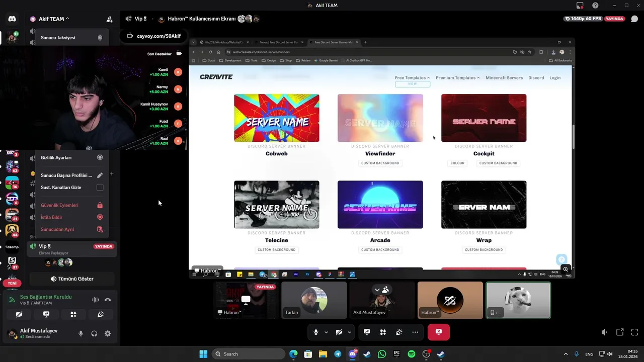This screenshot has height=362, width=644.
Task: Open Spotify from the taskbar
Action: coord(412,354)
